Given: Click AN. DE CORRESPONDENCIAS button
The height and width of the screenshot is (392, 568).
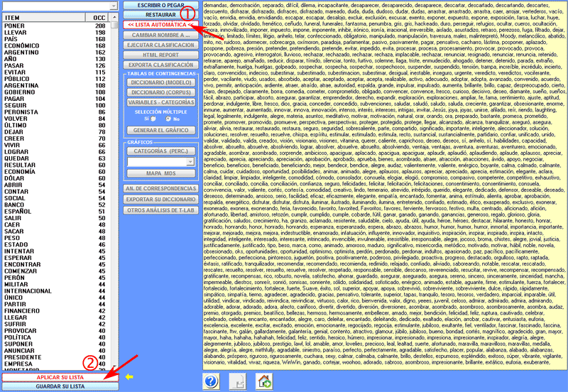Looking at the screenshot, I should pos(161,188).
